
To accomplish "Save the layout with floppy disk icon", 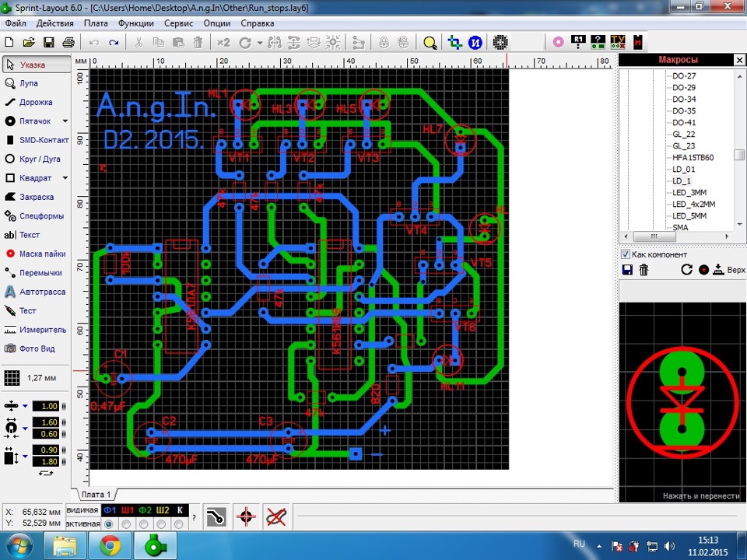I will (48, 42).
